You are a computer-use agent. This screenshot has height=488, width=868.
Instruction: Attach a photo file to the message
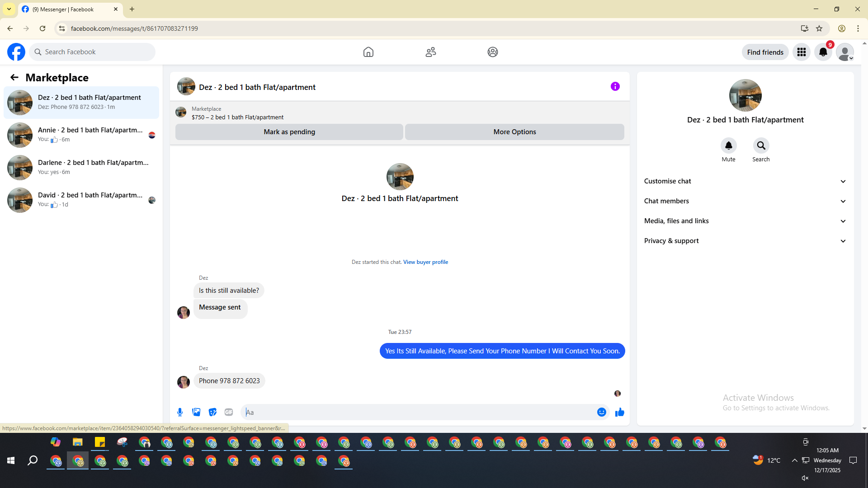point(196,412)
